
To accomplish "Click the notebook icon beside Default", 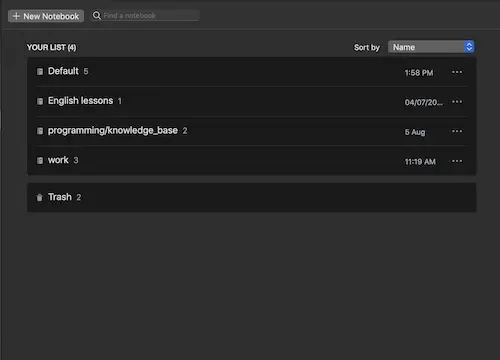I will 40,71.
